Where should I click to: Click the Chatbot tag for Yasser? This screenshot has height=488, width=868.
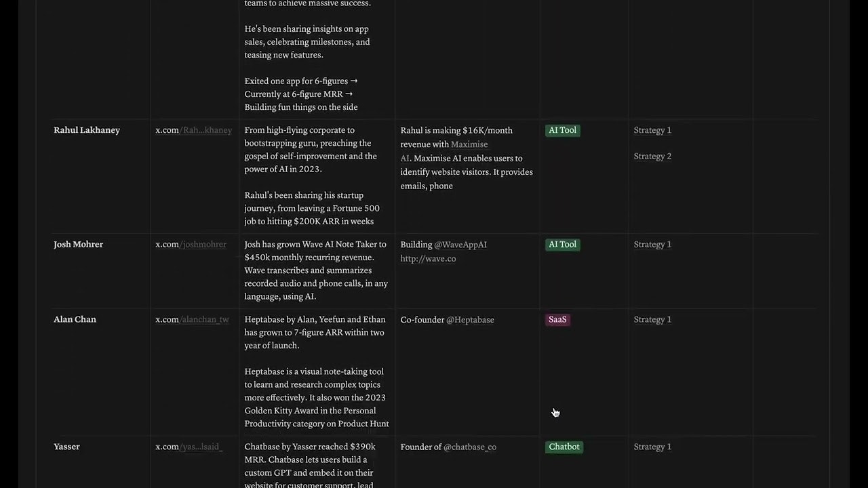(x=564, y=447)
